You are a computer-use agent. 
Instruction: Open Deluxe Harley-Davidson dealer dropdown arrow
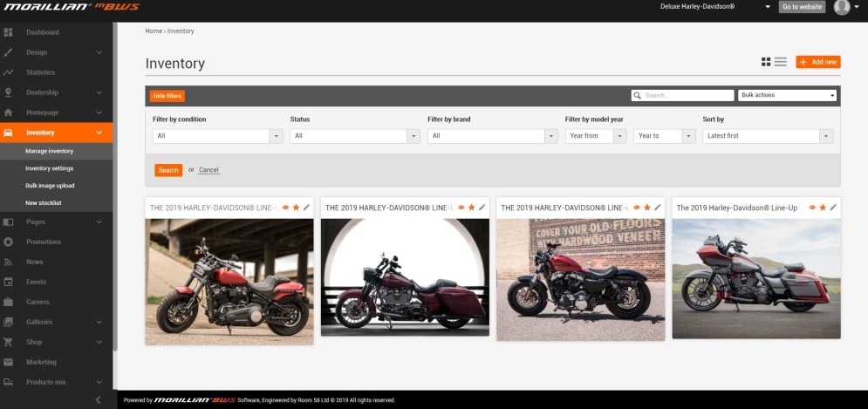[768, 7]
